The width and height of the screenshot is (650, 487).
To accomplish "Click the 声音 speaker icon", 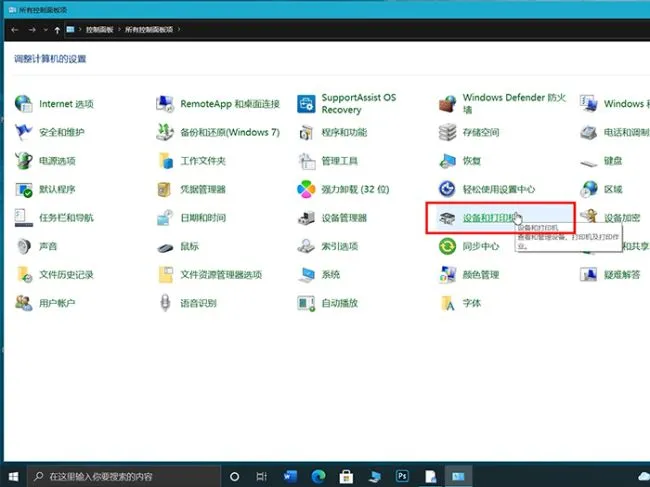I will 24,246.
